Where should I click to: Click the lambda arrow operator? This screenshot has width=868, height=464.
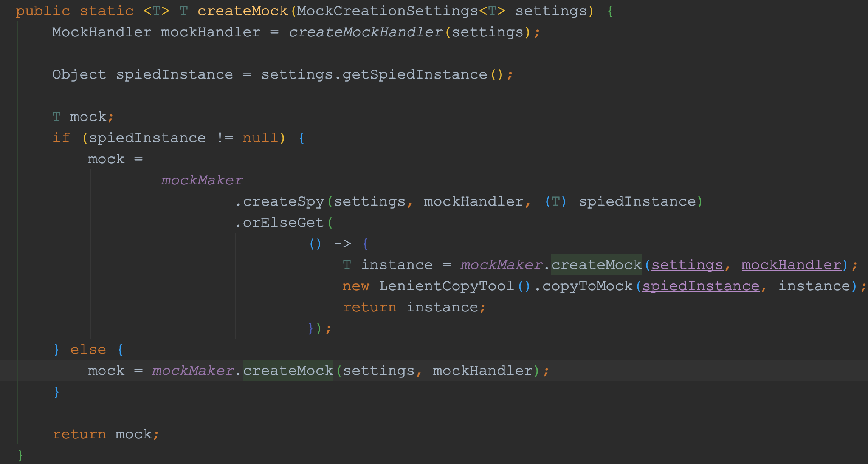tap(343, 244)
